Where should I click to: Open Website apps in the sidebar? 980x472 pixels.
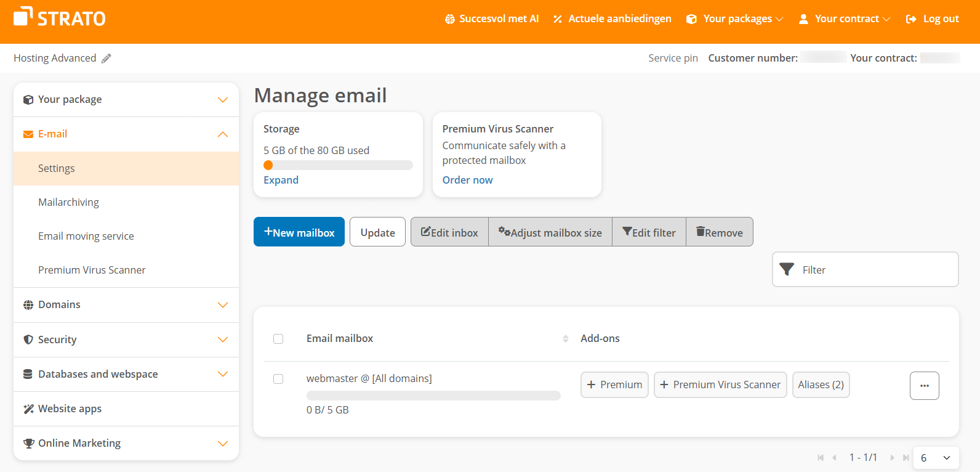click(x=126, y=409)
